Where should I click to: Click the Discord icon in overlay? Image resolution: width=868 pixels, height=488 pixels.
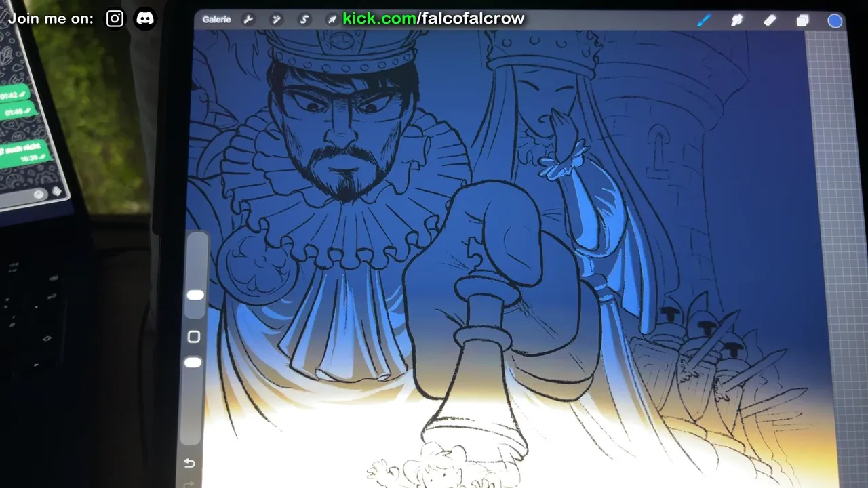tap(145, 19)
